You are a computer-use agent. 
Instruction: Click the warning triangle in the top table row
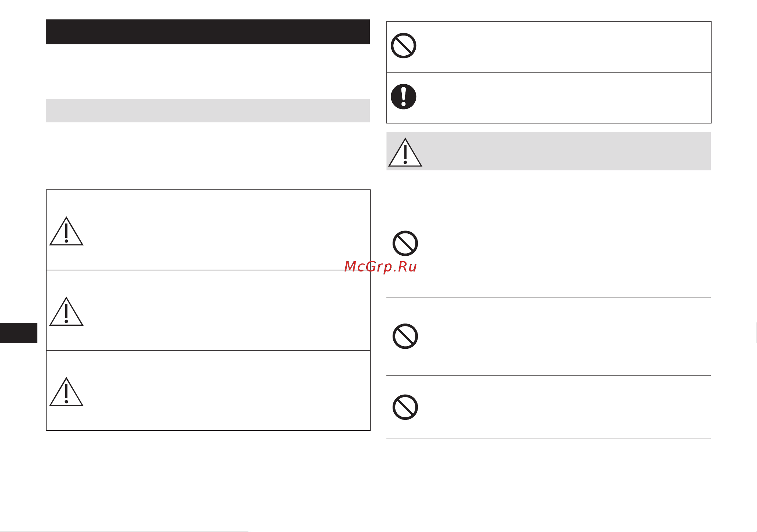[66, 231]
